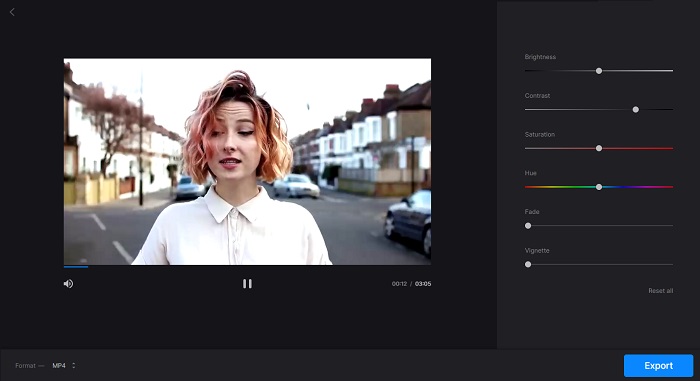Click the total duration 03:05 label

[423, 284]
